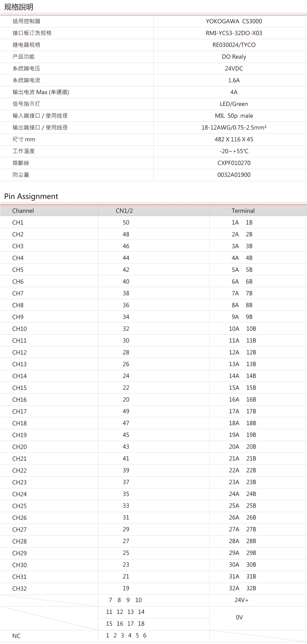Select the YOKOGAWA CS3000 controller value

234,21
